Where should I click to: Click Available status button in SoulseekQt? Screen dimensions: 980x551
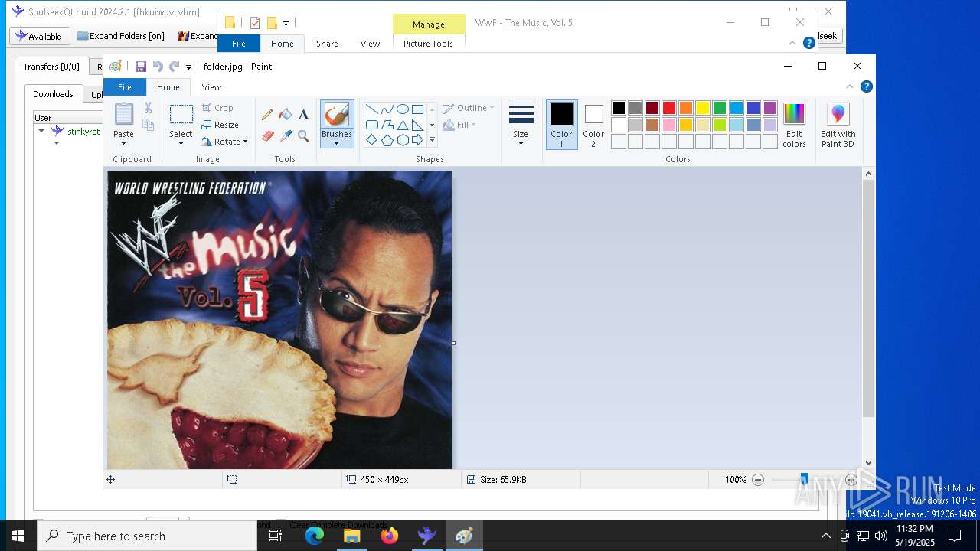(x=39, y=36)
